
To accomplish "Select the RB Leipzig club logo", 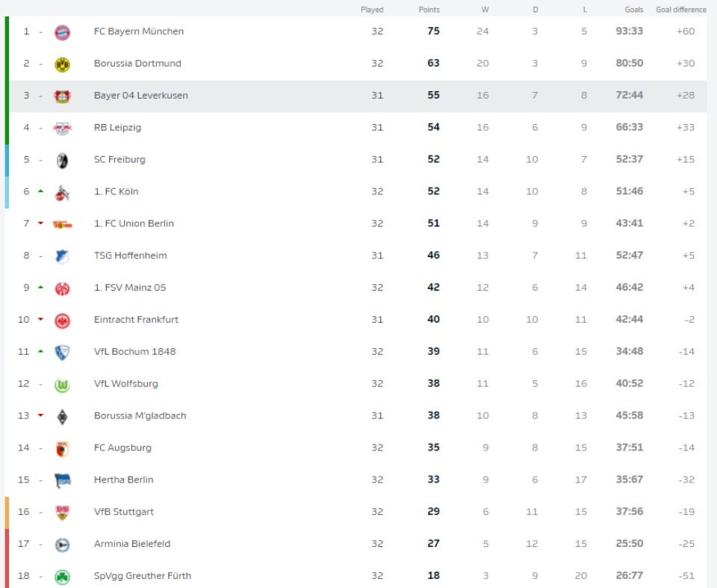I will coord(63,127).
